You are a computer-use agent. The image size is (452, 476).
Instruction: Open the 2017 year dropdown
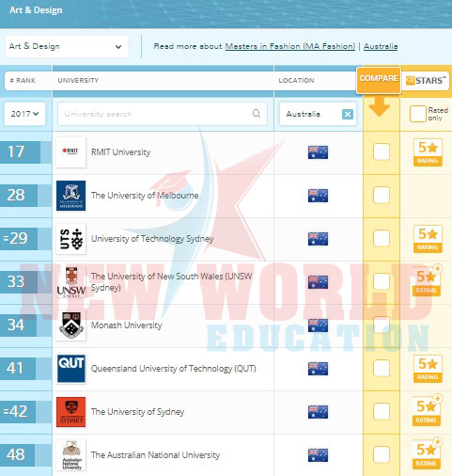coord(24,114)
